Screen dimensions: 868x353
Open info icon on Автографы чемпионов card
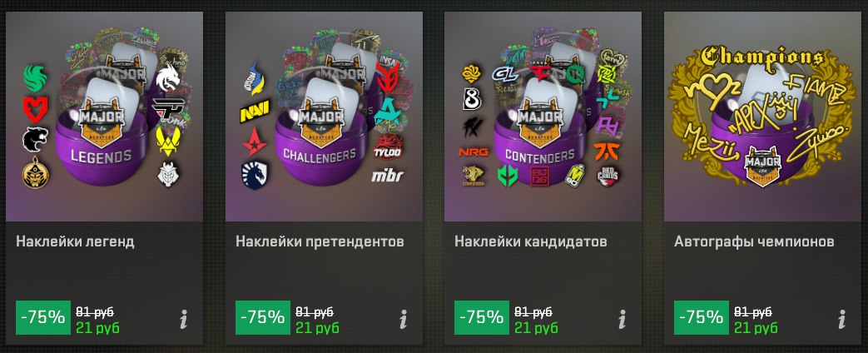pos(842,319)
